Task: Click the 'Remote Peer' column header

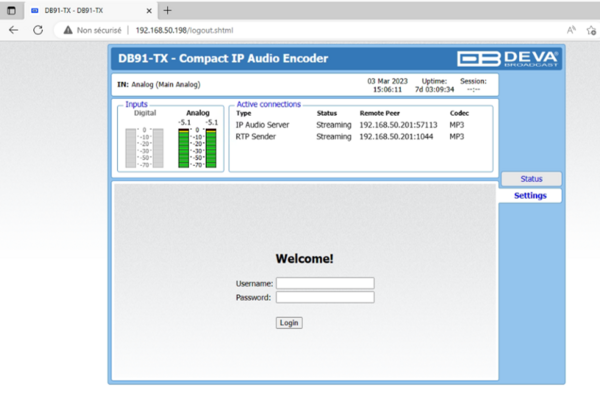Action: point(380,113)
